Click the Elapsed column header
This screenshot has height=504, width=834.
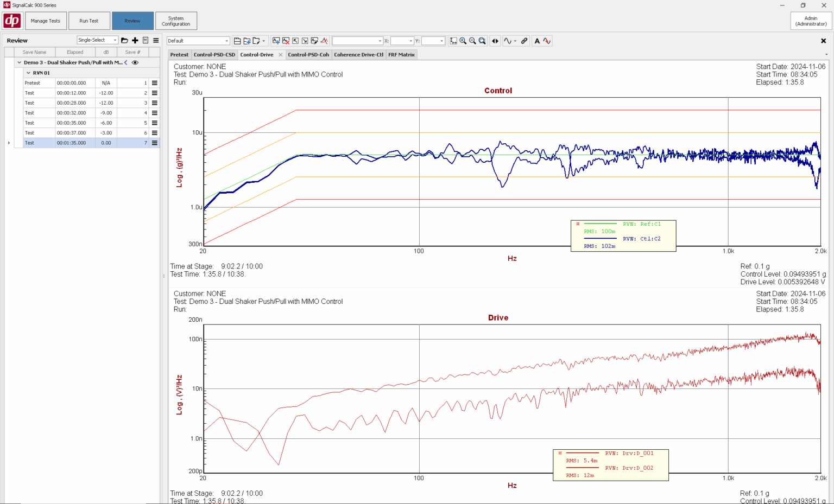[x=75, y=52]
